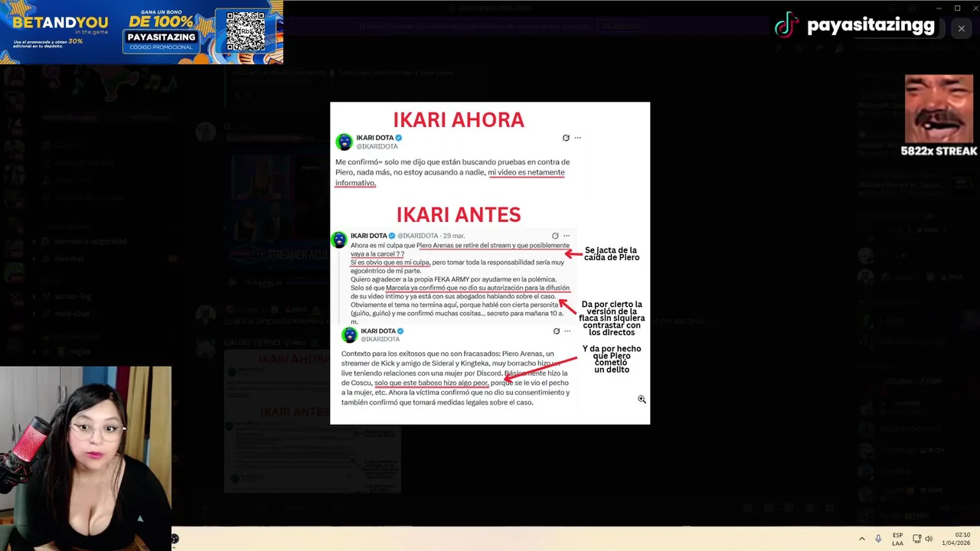The image size is (980, 551).
Task: Open the ESP LAA language indicator
Action: [x=897, y=539]
